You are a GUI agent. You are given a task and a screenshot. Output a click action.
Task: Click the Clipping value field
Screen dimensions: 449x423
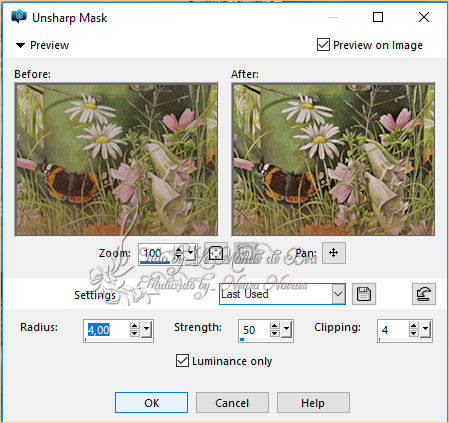pos(393,330)
